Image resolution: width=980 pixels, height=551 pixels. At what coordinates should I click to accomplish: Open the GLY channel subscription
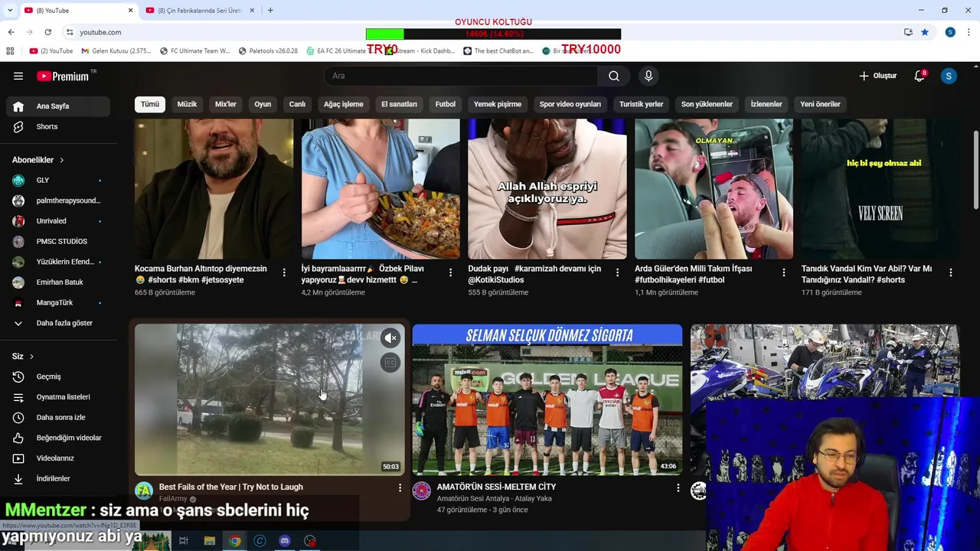(58, 180)
